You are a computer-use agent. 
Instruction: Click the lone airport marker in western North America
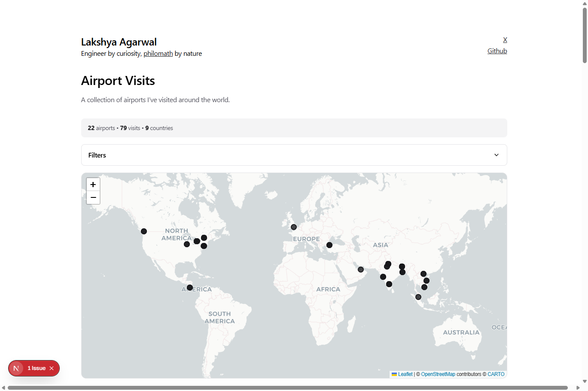pos(144,231)
